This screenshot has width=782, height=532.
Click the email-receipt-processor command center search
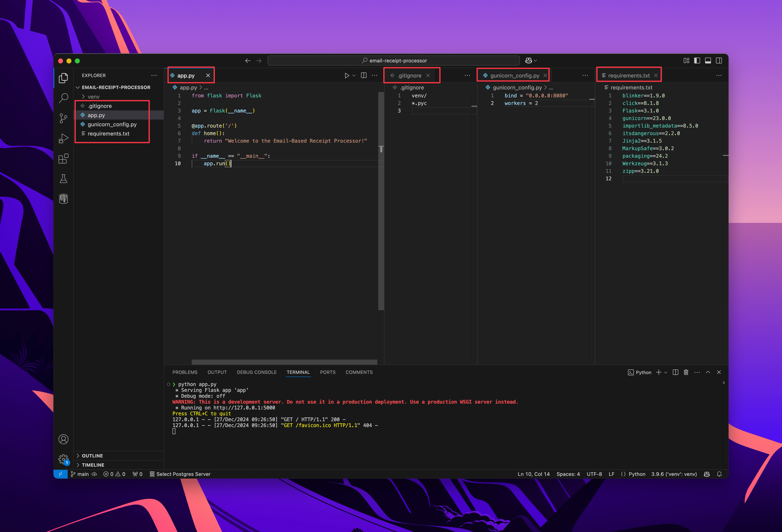coord(393,61)
